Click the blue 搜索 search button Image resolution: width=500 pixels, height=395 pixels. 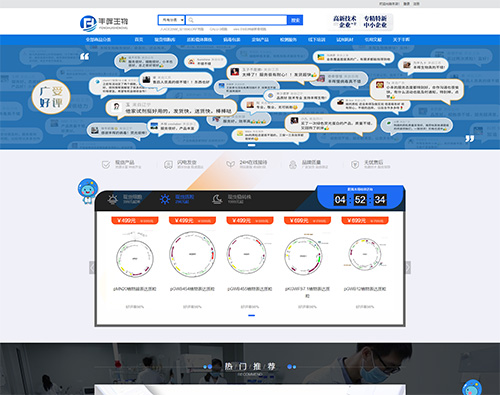tap(295, 20)
